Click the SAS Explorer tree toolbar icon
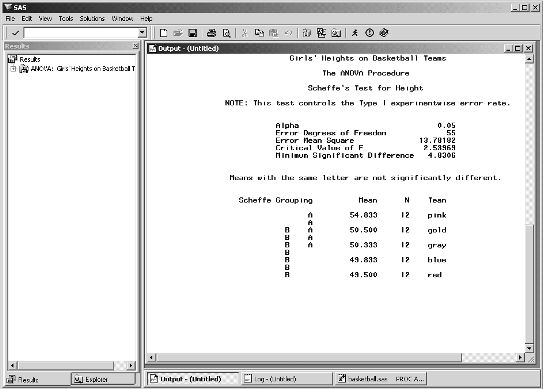This screenshot has width=543, height=389. (321, 33)
